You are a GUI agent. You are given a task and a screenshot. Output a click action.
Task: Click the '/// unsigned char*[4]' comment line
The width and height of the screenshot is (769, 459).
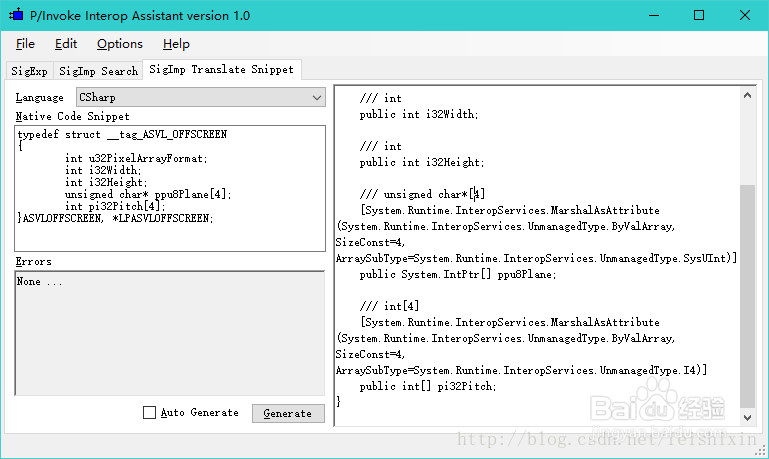[x=422, y=194]
